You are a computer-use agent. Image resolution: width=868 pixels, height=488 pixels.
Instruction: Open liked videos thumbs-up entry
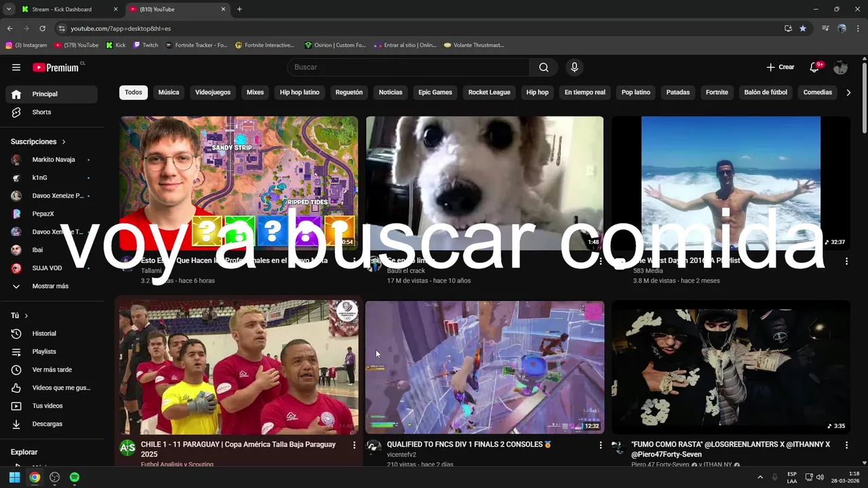(x=52, y=388)
